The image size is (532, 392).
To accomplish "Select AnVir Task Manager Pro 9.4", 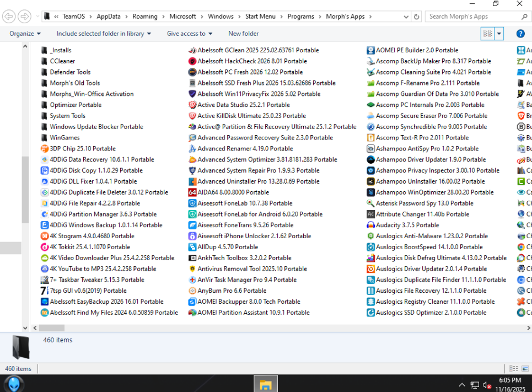I will coord(243,280).
